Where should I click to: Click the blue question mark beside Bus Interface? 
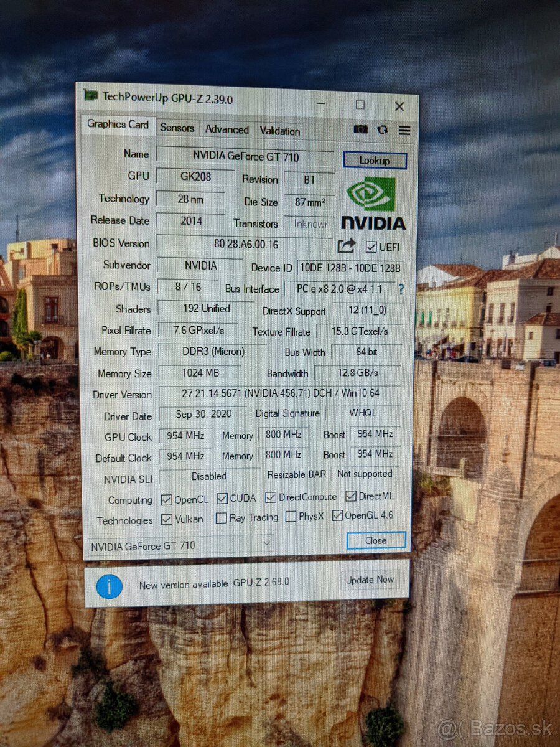pyautogui.click(x=401, y=289)
